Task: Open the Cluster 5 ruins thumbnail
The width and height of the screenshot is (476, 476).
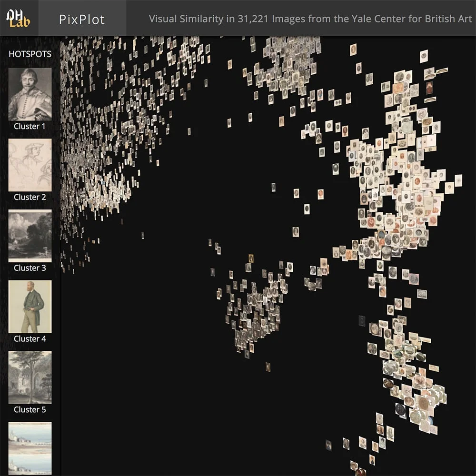Action: (x=30, y=377)
